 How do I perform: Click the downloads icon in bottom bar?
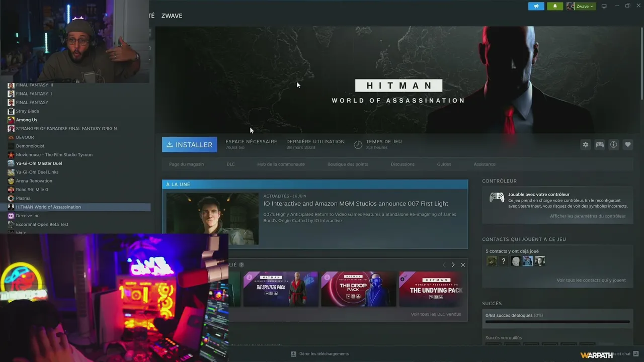pos(293,354)
